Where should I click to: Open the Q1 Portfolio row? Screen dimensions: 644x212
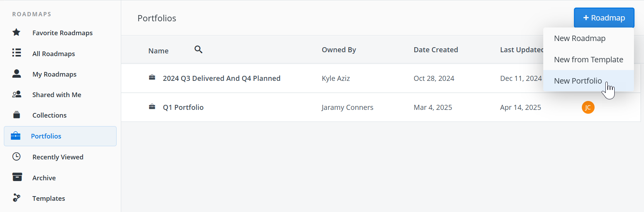[x=183, y=108]
